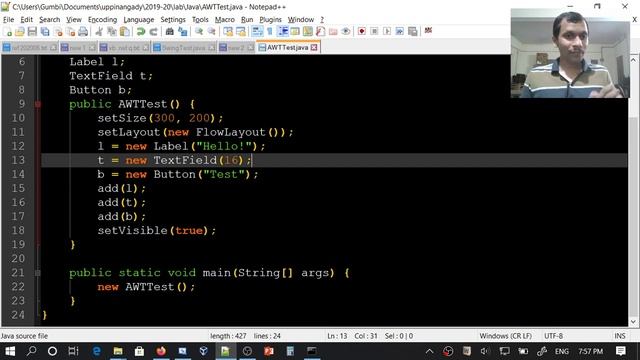This screenshot has width=640, height=360.
Task: Click the Windows (CR LF) status entry
Action: pos(505,336)
